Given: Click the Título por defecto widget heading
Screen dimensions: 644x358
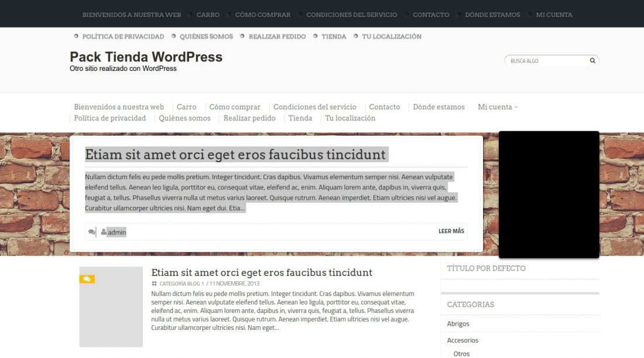Looking at the screenshot, I should tap(487, 268).
